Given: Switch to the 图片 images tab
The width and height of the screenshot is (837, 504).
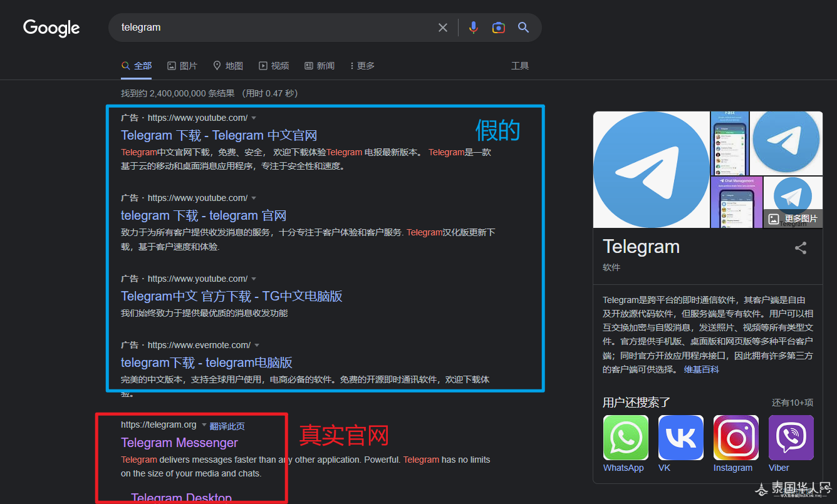Looking at the screenshot, I should pyautogui.click(x=182, y=66).
